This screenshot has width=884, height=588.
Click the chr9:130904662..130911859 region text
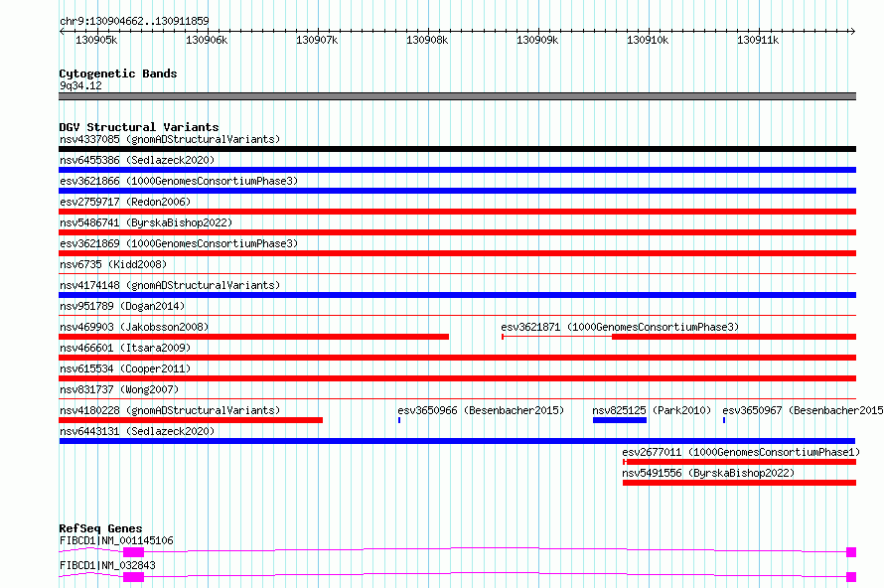pos(134,22)
